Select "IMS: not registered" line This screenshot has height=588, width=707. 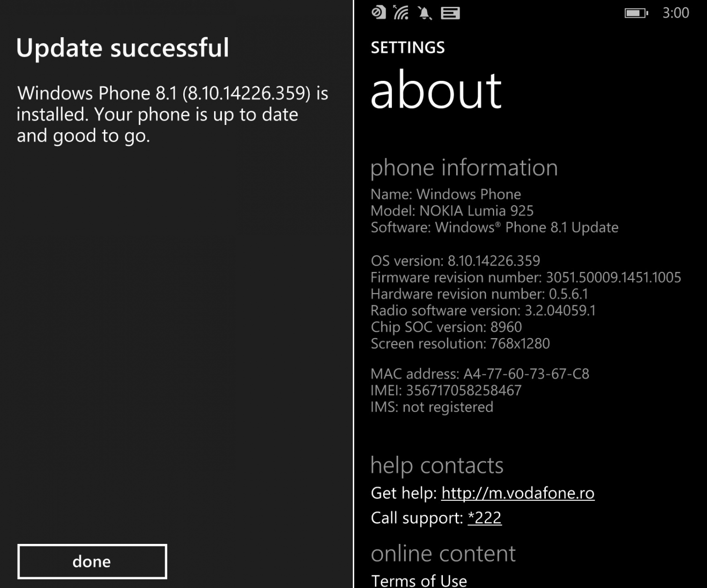click(432, 407)
